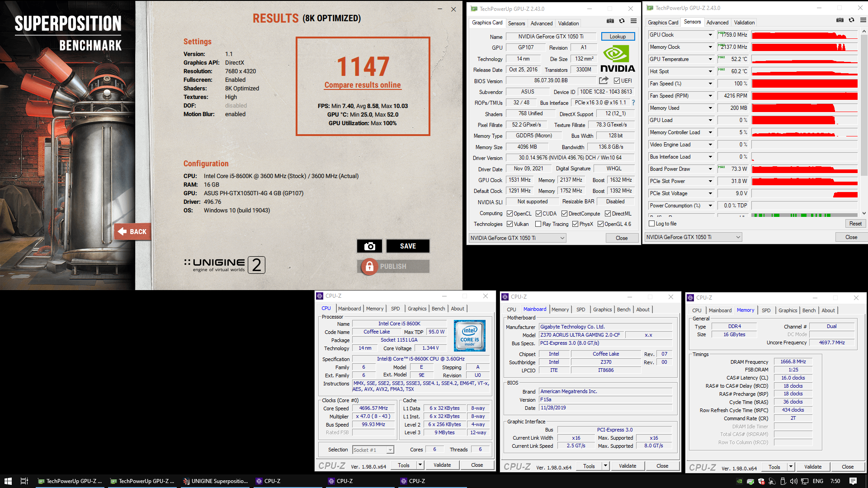Click the back arrow icon in Superposition
The height and width of the screenshot is (488, 868).
pyautogui.click(x=122, y=231)
